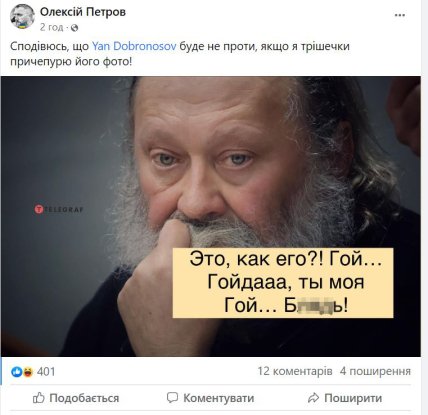The height and width of the screenshot is (415, 428).
Task: Expand the '12 коментарів' comments list
Action: (295, 371)
